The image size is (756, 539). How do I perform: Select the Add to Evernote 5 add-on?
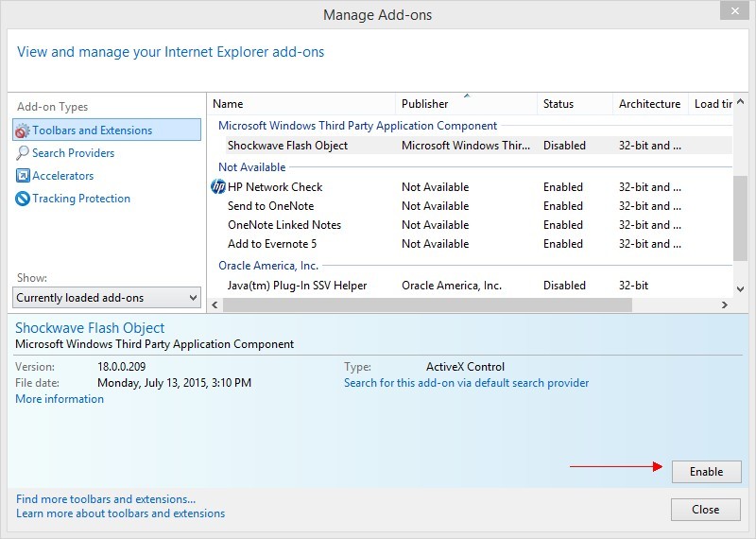(x=272, y=244)
